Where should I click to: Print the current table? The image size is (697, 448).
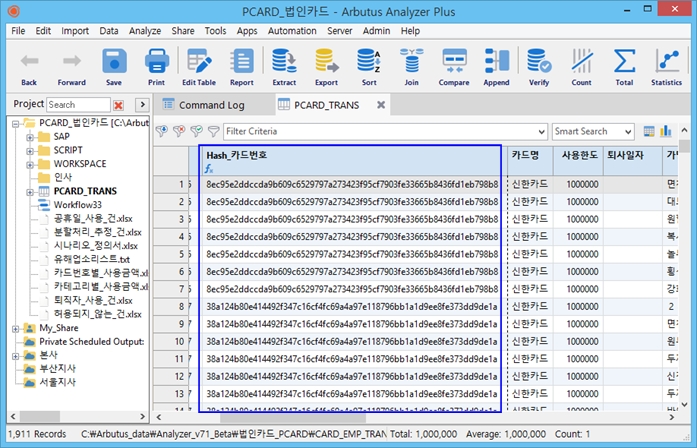[x=156, y=67]
